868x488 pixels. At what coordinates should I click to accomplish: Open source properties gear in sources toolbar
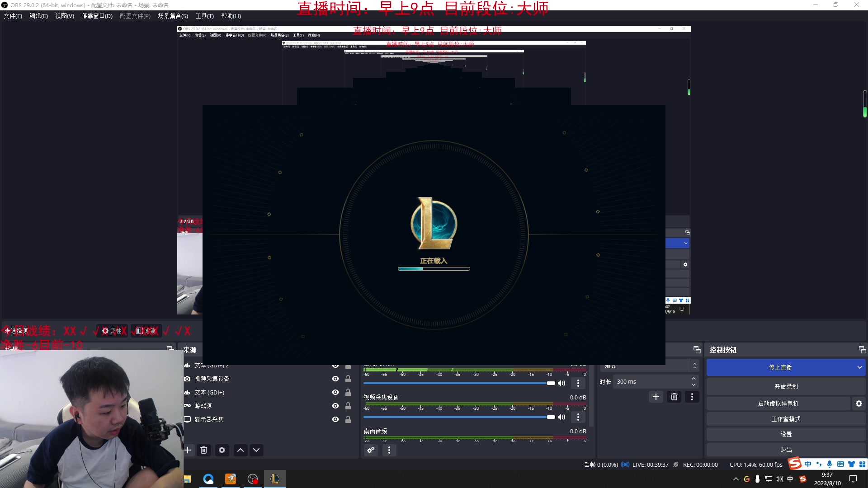coord(222,450)
